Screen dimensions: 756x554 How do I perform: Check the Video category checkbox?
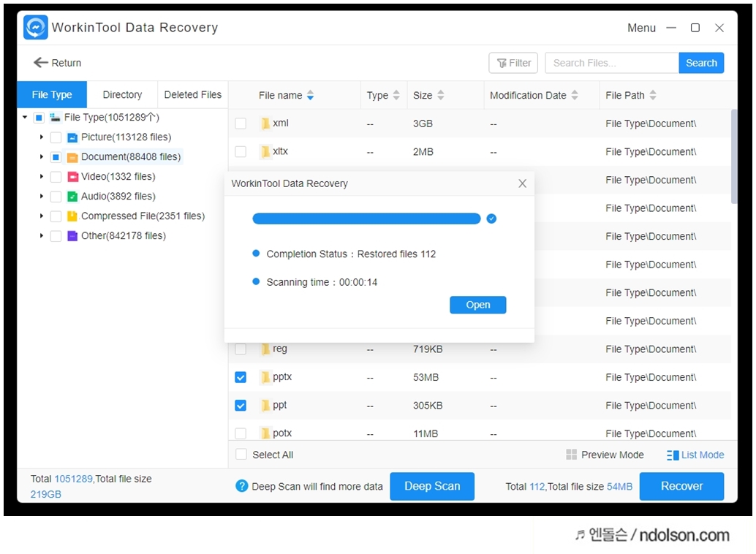click(x=56, y=177)
